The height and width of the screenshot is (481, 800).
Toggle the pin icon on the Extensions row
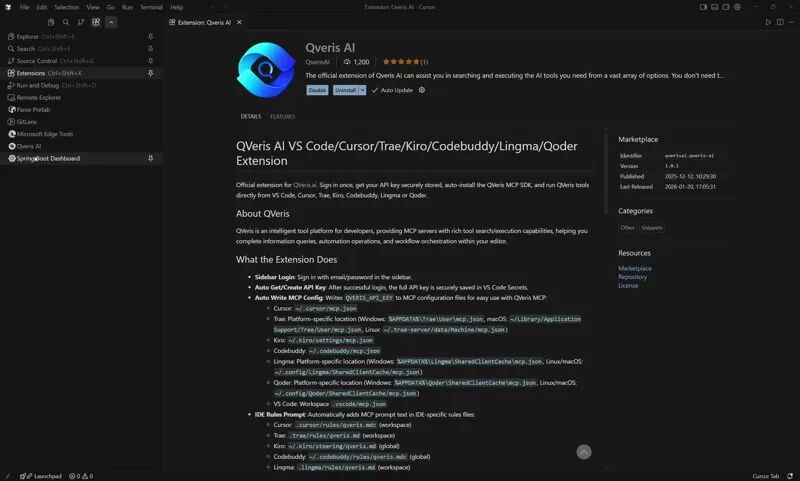151,73
